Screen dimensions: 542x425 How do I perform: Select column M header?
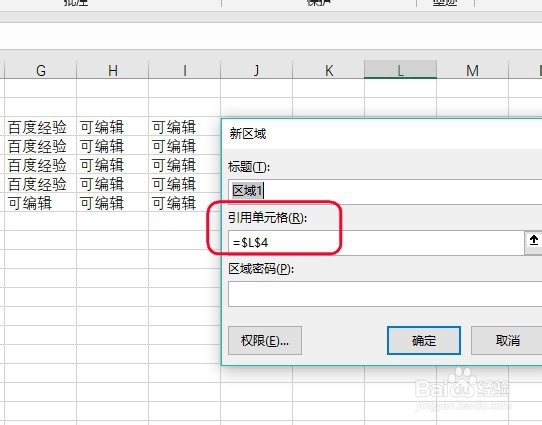pyautogui.click(x=472, y=70)
